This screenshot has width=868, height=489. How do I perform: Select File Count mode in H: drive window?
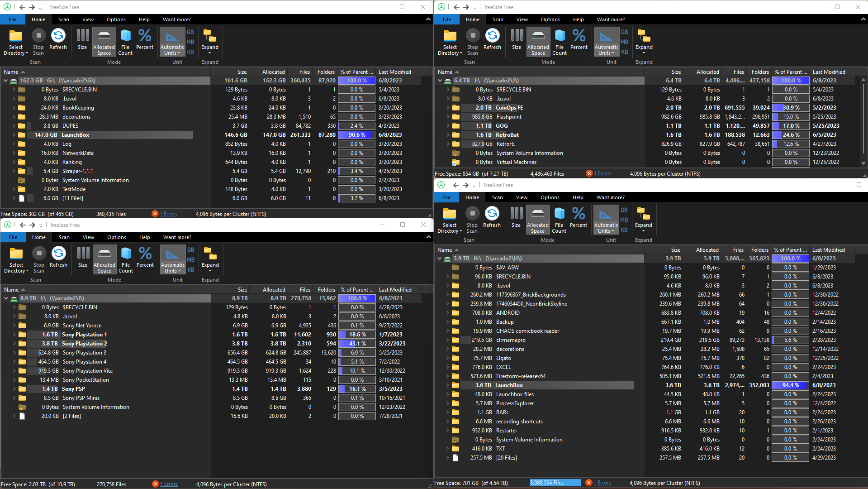click(x=559, y=220)
